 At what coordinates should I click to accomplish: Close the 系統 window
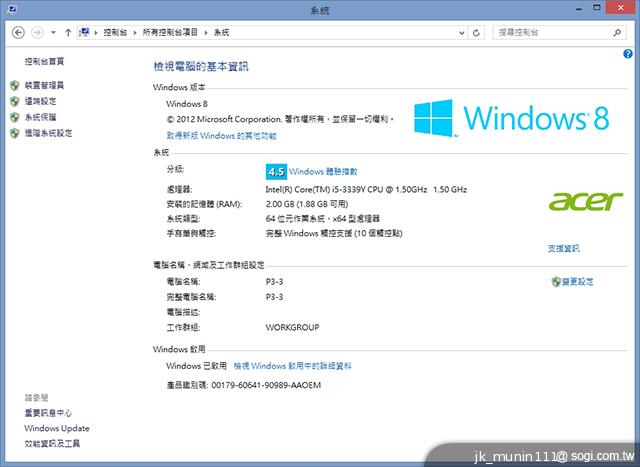620,8
